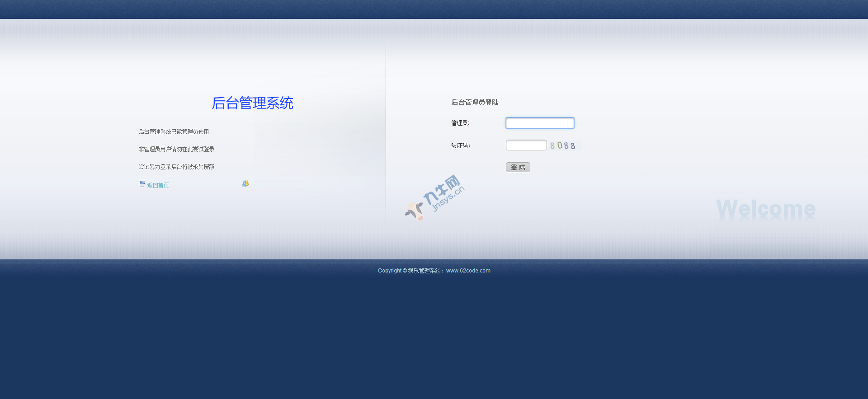Click the 后台管理系统 page title

coord(253,103)
